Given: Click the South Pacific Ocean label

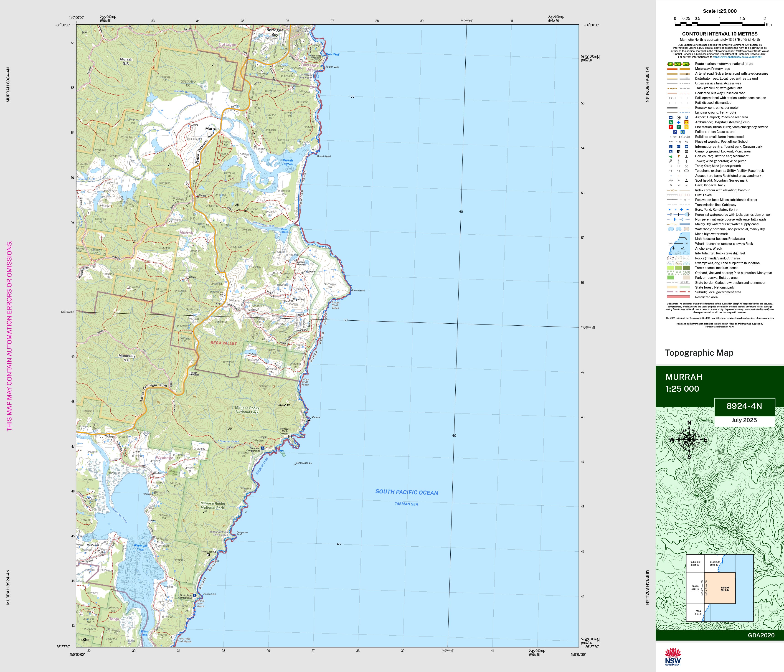Looking at the screenshot, I should click(x=406, y=492).
